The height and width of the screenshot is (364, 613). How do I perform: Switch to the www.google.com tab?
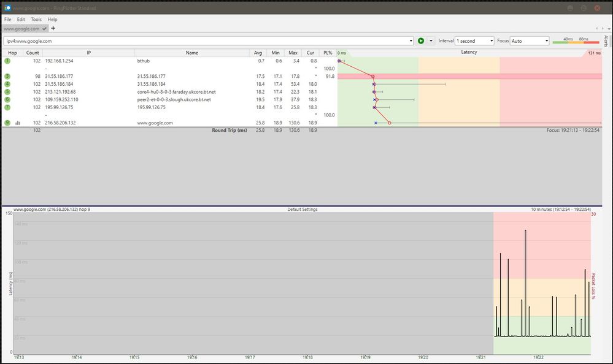tap(21, 28)
